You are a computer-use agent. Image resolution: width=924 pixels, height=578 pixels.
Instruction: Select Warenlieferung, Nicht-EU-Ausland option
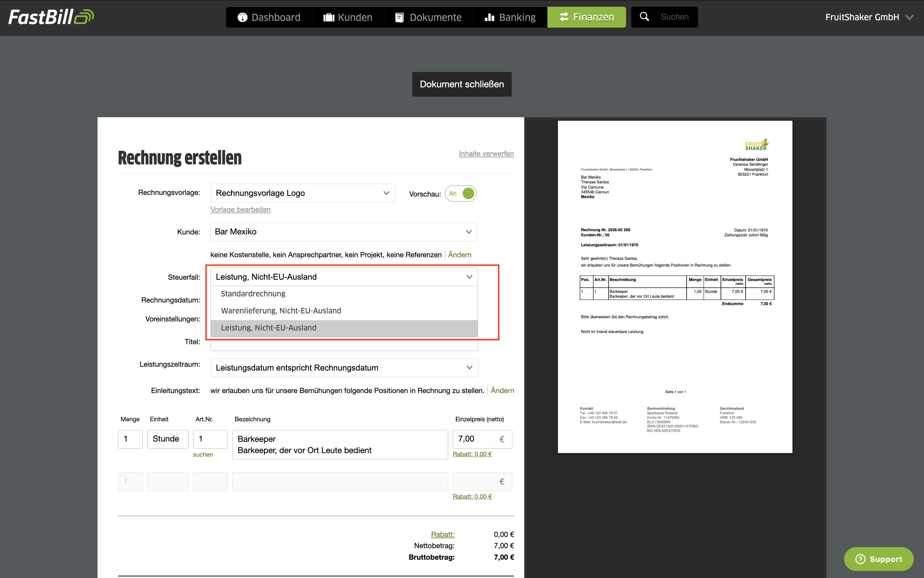pos(344,311)
